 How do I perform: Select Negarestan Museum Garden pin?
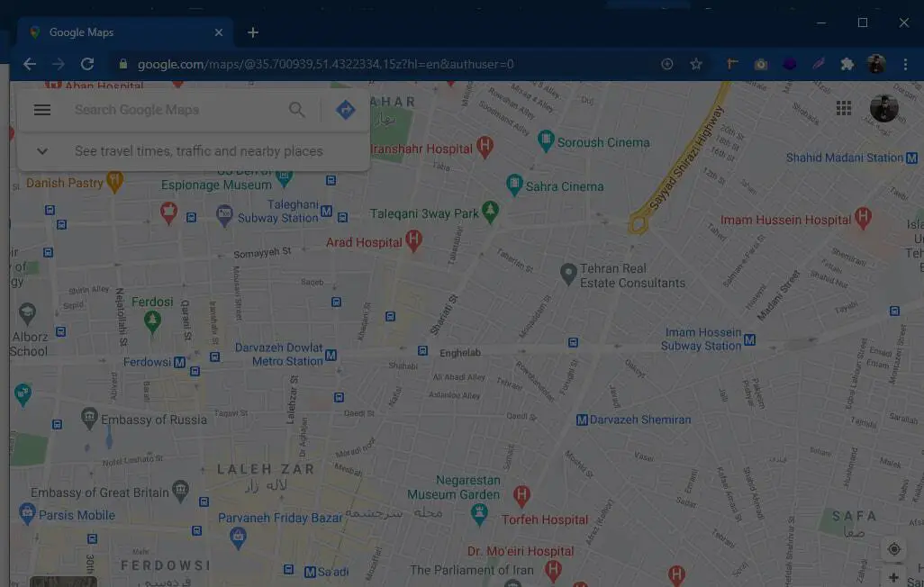[x=479, y=514]
